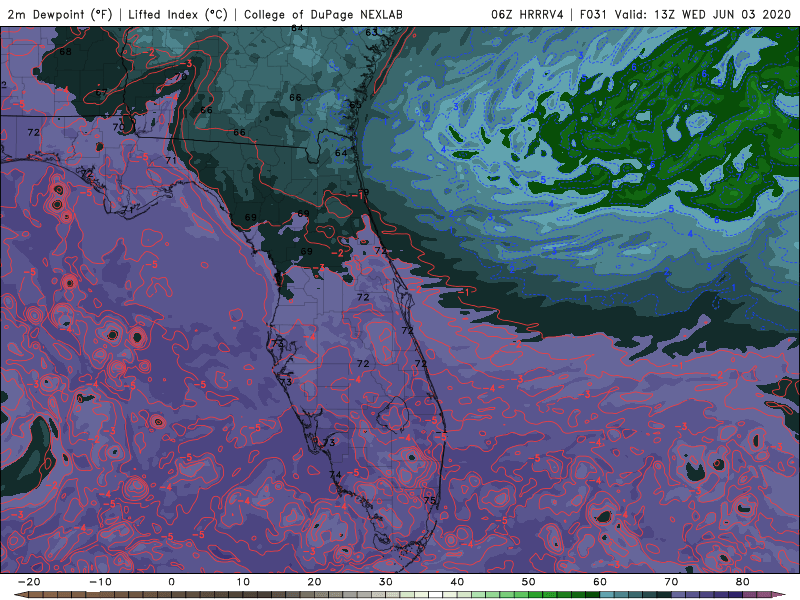Image resolution: width=800 pixels, height=600 pixels.
Task: Click the "Lifted Index (°C)" label
Action: (x=178, y=14)
